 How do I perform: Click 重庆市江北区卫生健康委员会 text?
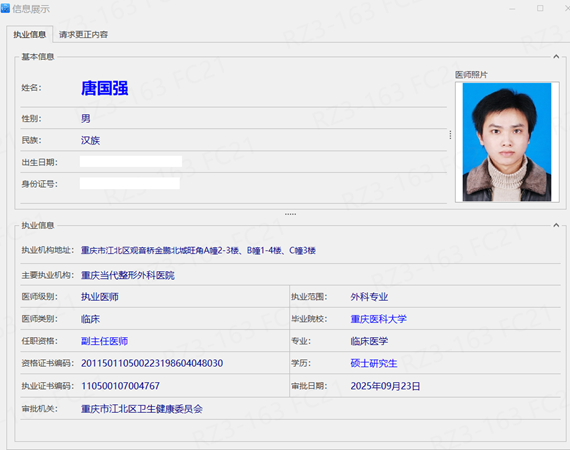click(x=142, y=409)
